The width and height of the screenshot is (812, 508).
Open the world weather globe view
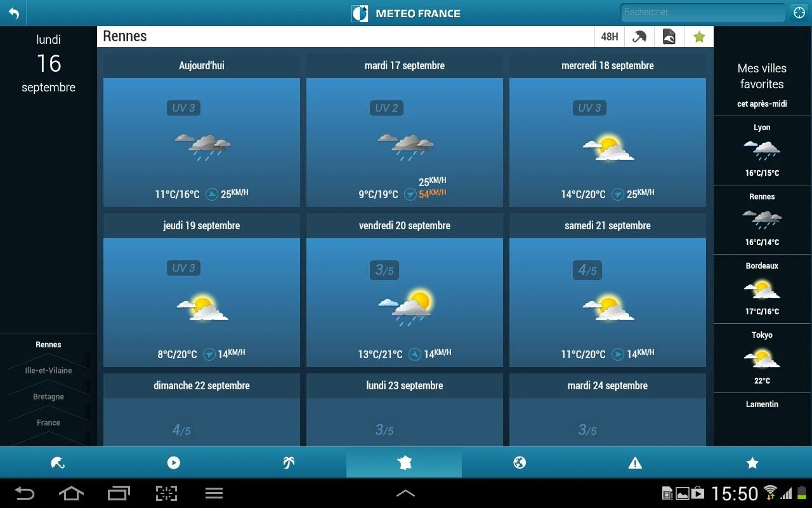pyautogui.click(x=520, y=463)
